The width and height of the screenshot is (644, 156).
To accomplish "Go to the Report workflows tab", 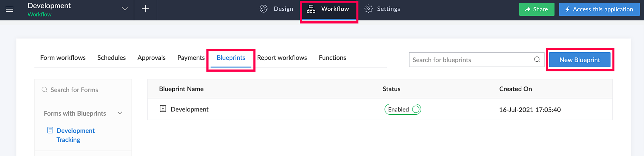I will [282, 58].
